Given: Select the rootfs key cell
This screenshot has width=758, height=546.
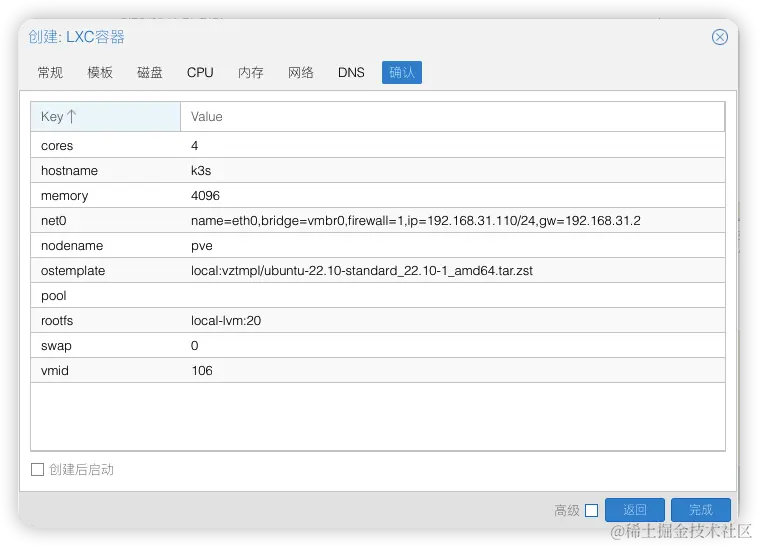Looking at the screenshot, I should click(105, 321).
